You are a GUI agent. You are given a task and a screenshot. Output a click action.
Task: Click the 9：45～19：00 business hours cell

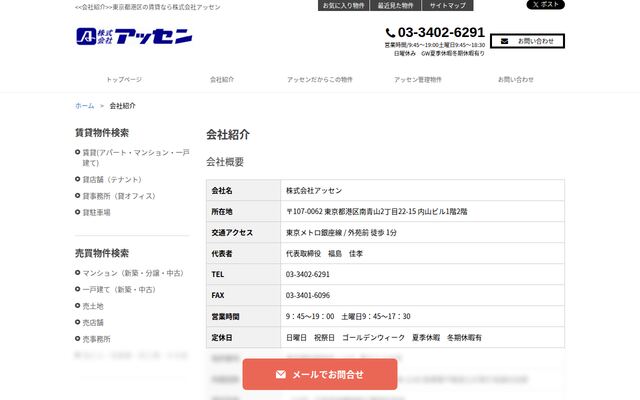[422, 316]
